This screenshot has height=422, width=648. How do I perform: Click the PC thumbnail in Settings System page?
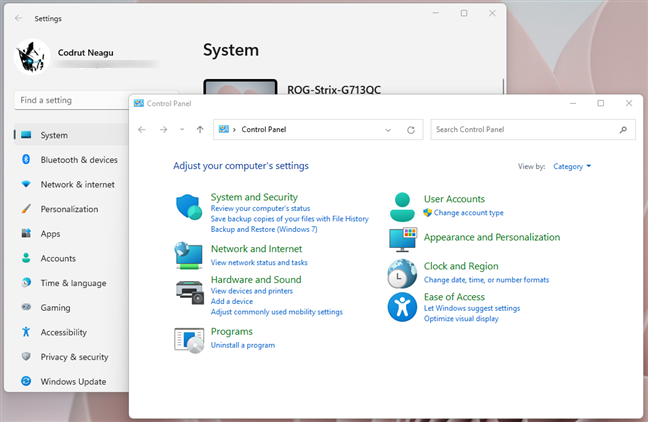(x=240, y=87)
